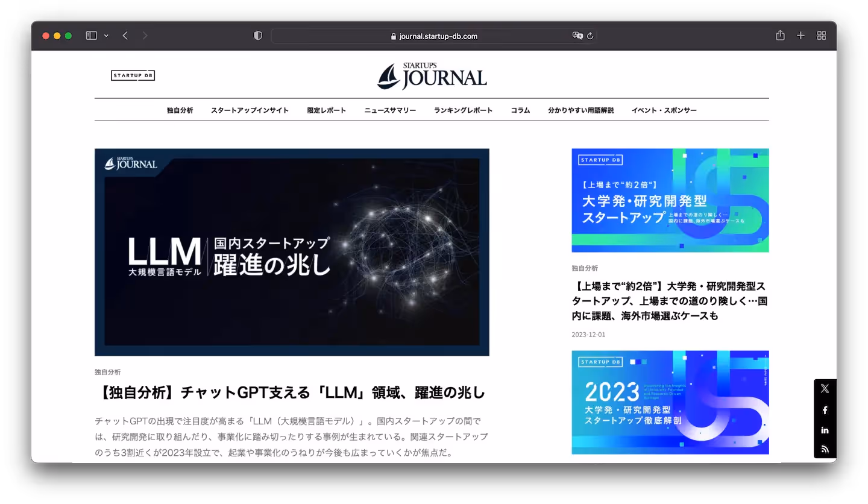Click the excerpt starting チャットGPTの出現で注目度が高まる
The width and height of the screenshot is (868, 504).
click(x=291, y=436)
